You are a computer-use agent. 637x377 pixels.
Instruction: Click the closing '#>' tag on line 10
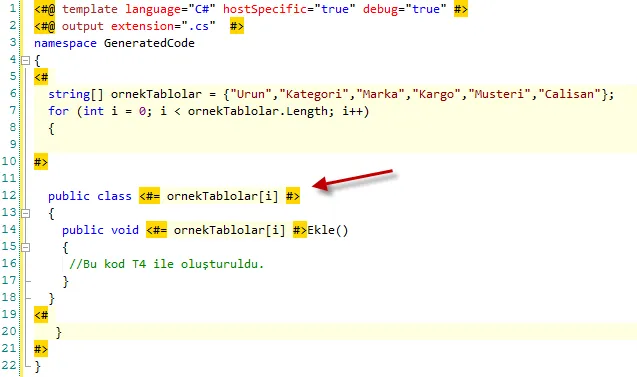point(41,162)
